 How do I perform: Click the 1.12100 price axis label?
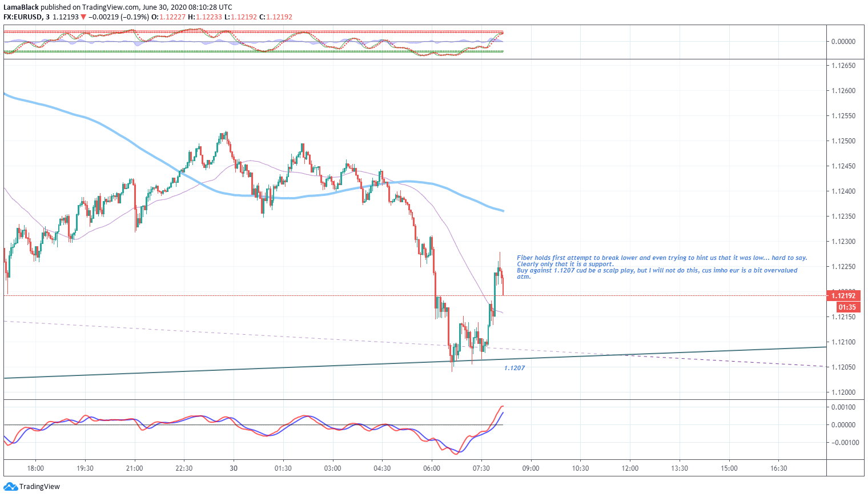point(843,342)
